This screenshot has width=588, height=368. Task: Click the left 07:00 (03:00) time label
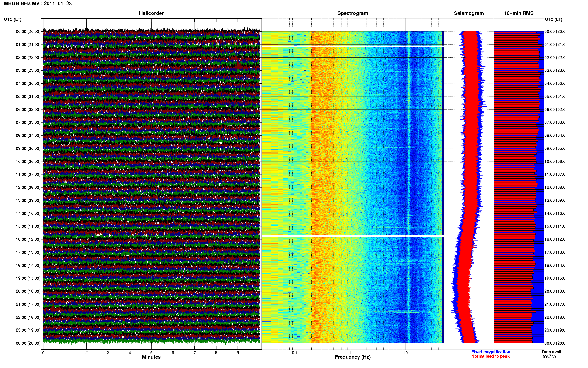point(28,122)
